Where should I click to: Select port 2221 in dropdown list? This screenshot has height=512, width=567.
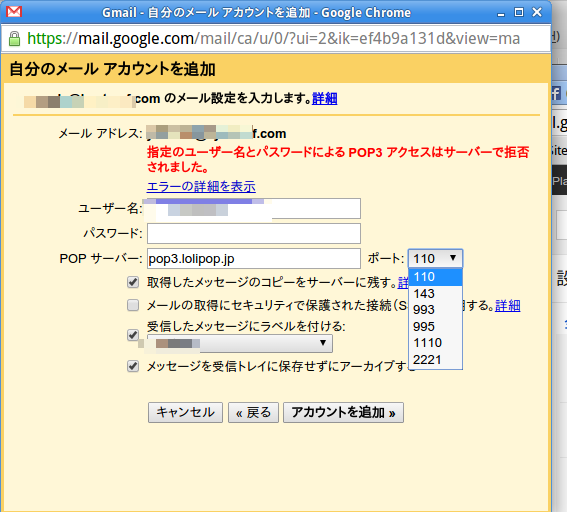[435, 360]
